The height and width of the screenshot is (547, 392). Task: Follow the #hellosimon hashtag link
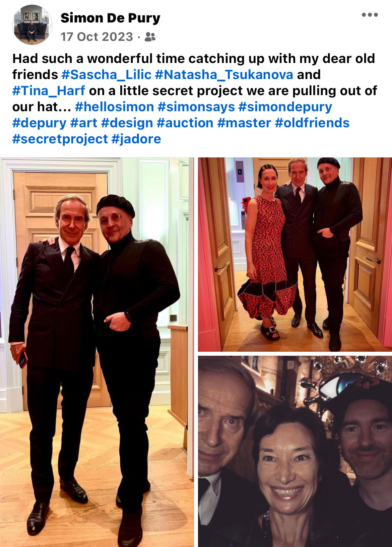(x=115, y=107)
